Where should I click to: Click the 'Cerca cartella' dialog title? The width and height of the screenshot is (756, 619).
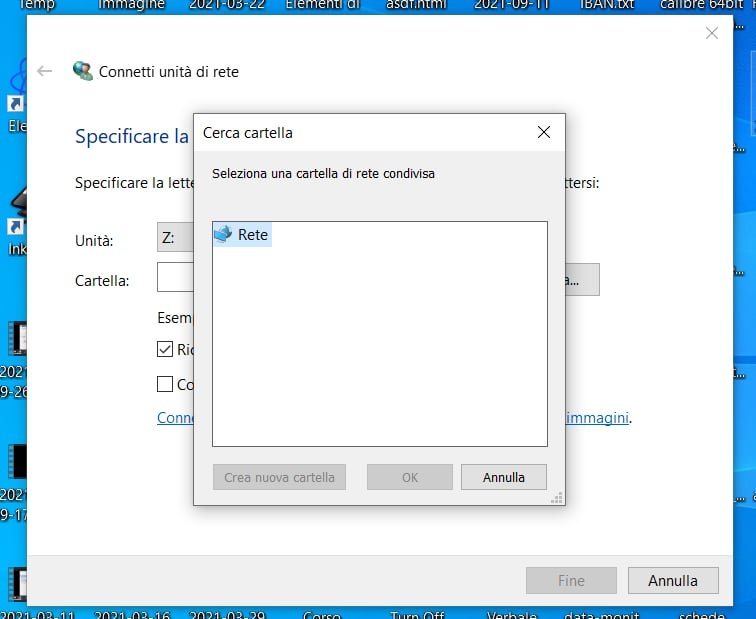(248, 133)
